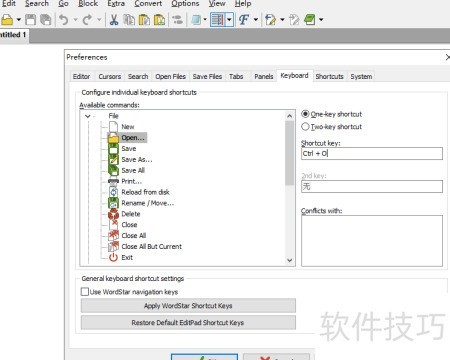450x360 pixels.
Task: Click the Conflicts with list box
Action: click(372, 241)
